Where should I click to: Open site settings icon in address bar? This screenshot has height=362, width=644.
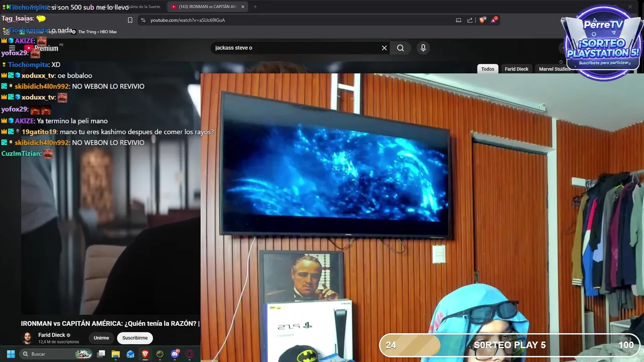[x=143, y=20]
